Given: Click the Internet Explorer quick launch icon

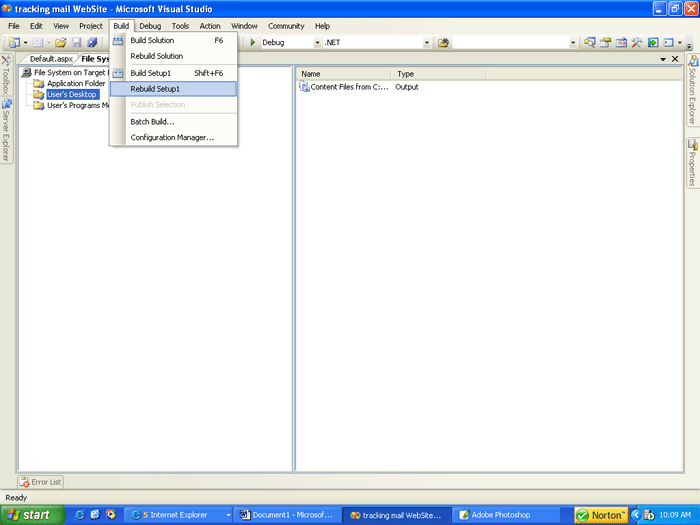Looking at the screenshot, I should pyautogui.click(x=79, y=515).
